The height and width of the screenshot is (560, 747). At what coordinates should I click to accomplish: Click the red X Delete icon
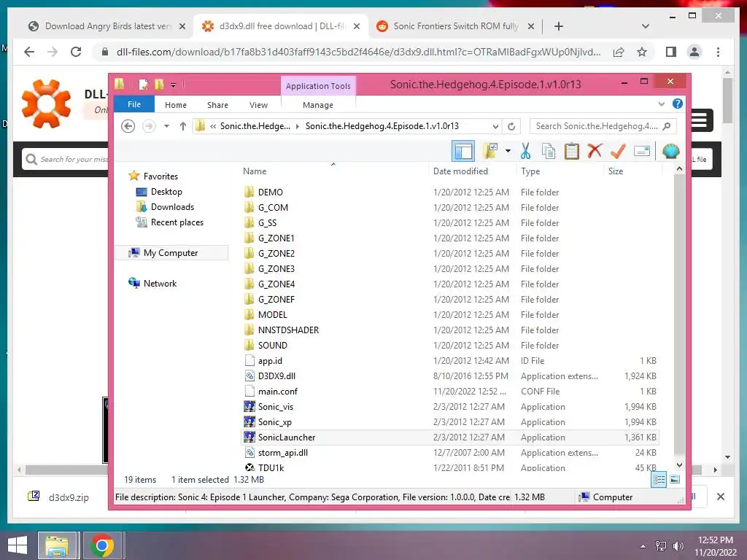(x=595, y=151)
